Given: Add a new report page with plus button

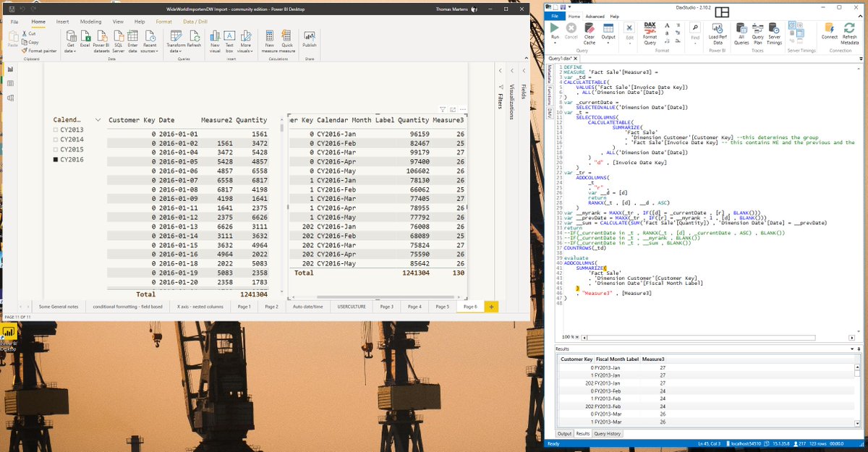Looking at the screenshot, I should tap(492, 307).
